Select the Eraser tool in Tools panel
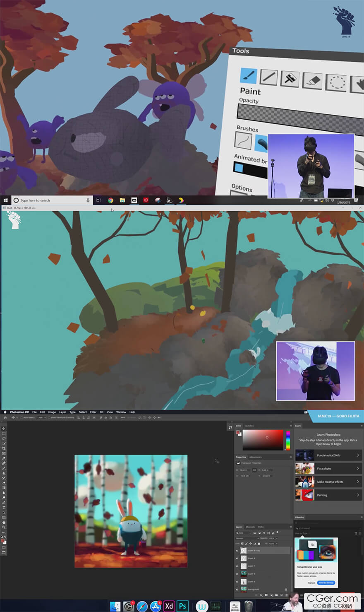The height and width of the screenshot is (612, 364). click(x=312, y=80)
